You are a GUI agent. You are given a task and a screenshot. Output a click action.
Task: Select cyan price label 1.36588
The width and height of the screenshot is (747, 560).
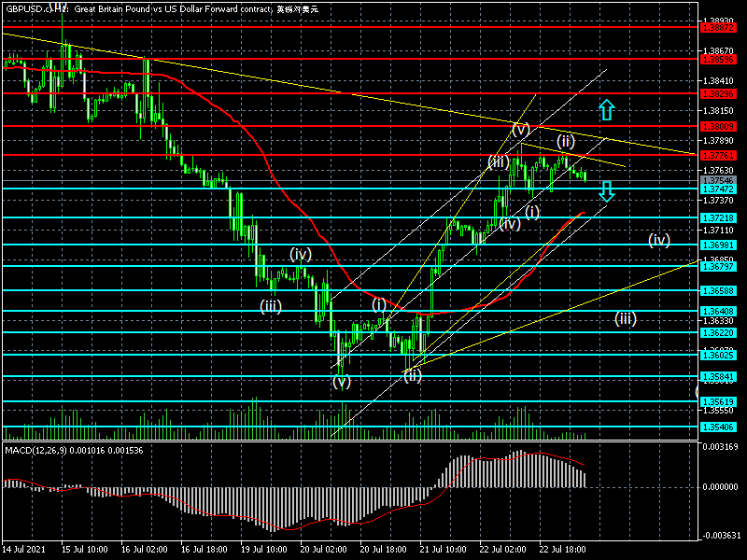tap(718, 290)
